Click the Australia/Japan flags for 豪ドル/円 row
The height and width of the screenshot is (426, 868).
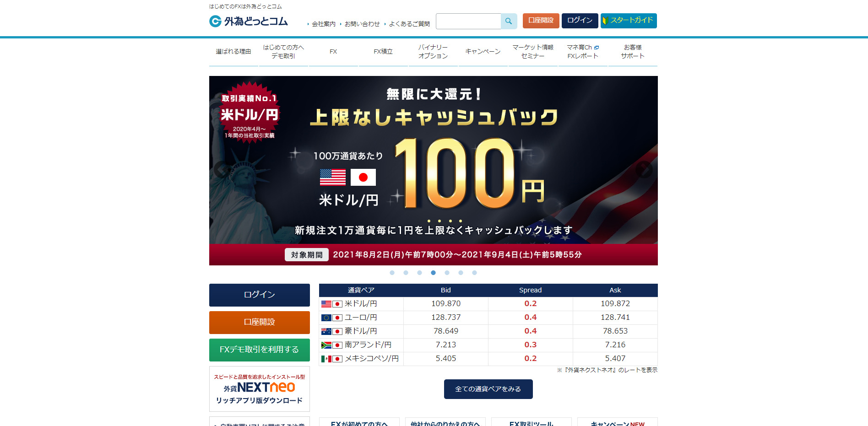(x=332, y=331)
